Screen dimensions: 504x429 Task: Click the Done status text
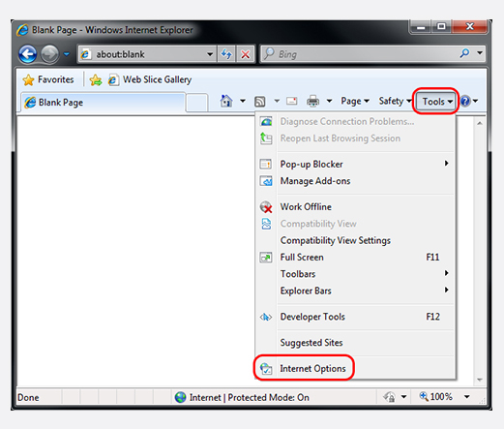point(28,397)
